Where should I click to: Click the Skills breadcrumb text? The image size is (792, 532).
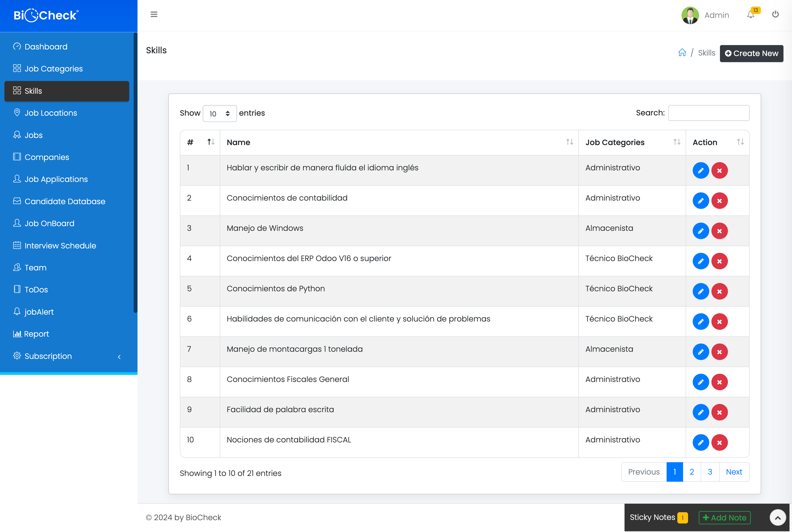[706, 53]
